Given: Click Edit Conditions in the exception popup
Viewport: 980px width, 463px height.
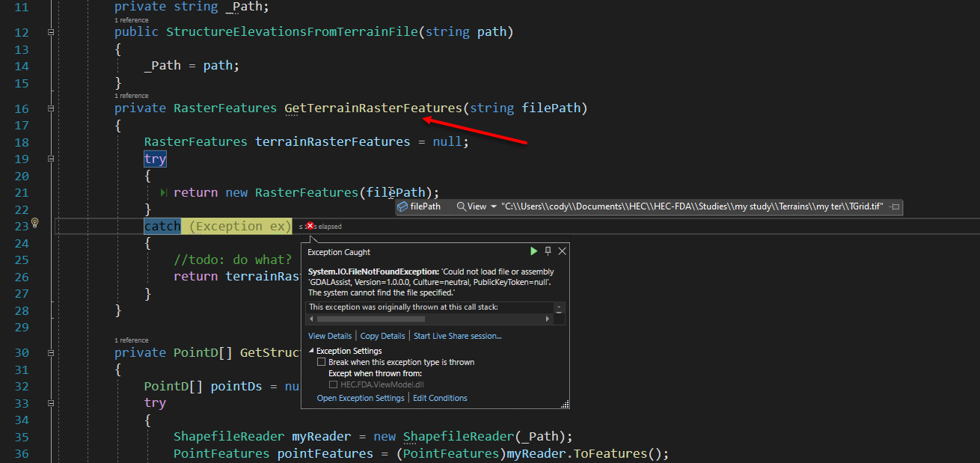Looking at the screenshot, I should (x=440, y=398).
